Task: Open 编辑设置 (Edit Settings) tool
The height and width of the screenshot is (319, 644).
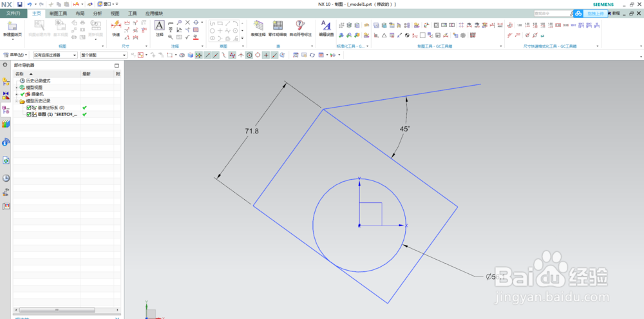Action: (326, 29)
